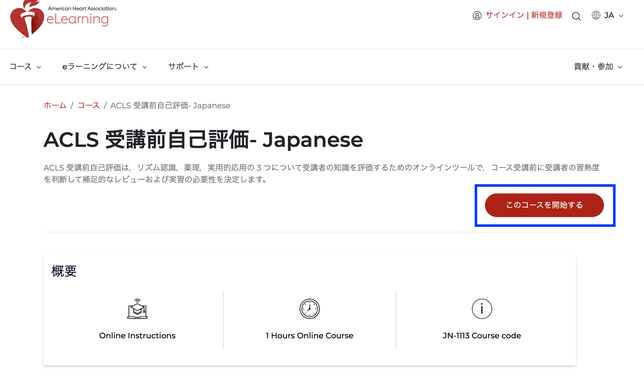Click the globe language icon
The width and height of the screenshot is (644, 377).
(x=596, y=15)
